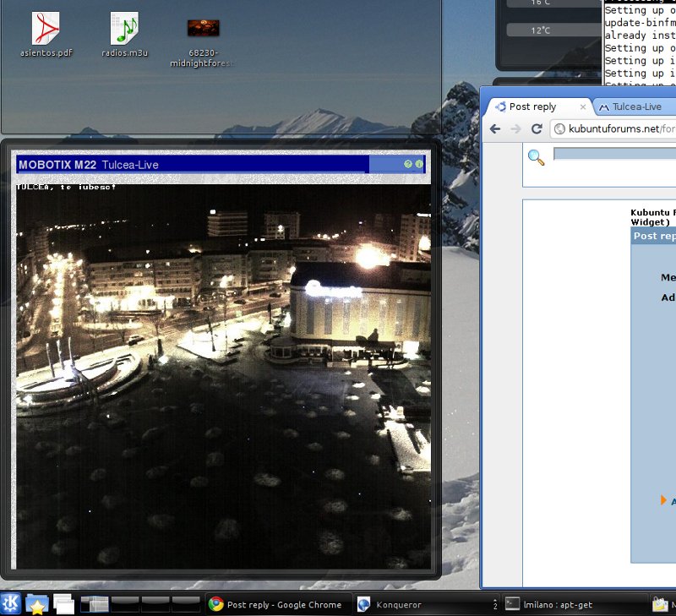Click the first desktop in the pager

point(95,603)
